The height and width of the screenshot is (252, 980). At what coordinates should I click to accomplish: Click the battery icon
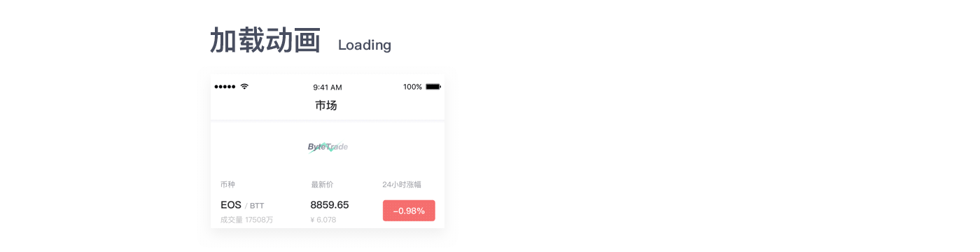pyautogui.click(x=433, y=87)
